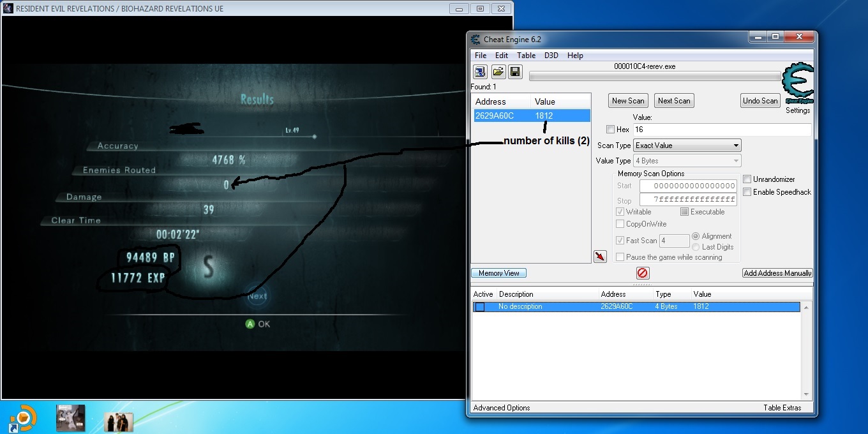Click the Cheat Engine logo above Settings
The image size is (868, 434).
pos(798,82)
